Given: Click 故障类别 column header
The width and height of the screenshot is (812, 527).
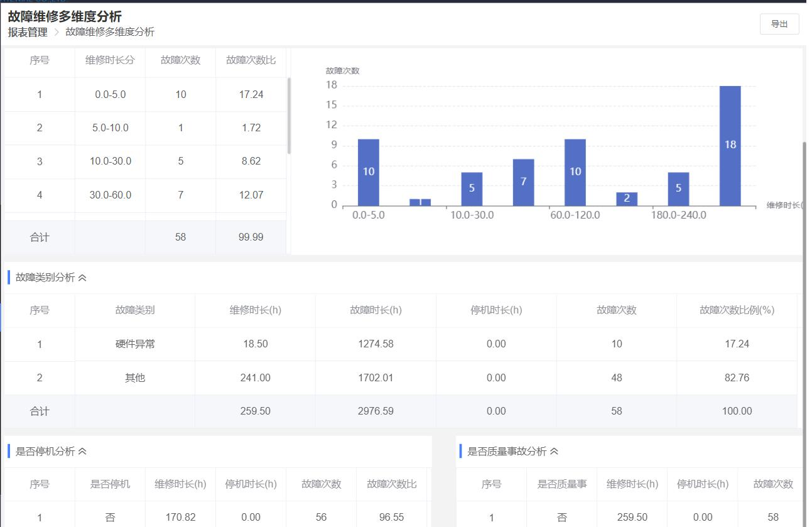Looking at the screenshot, I should coord(135,310).
